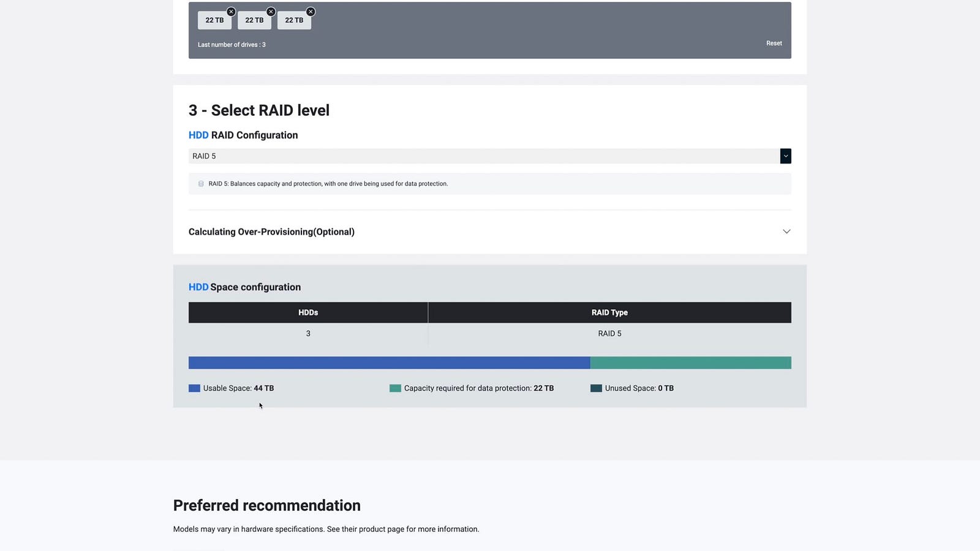The height and width of the screenshot is (551, 980).
Task: Click the first 22 TB drive chip label
Action: (214, 20)
